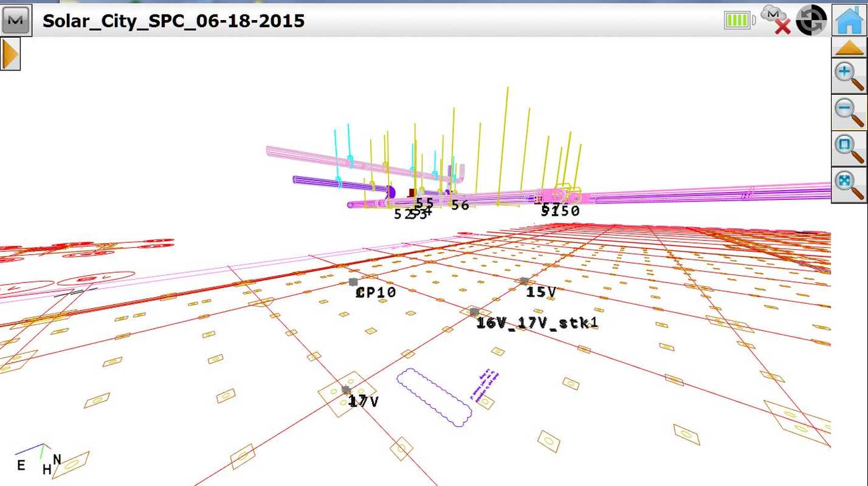Click the instrument target status icon
Image resolution: width=868 pixels, height=486 pixels.
click(811, 20)
